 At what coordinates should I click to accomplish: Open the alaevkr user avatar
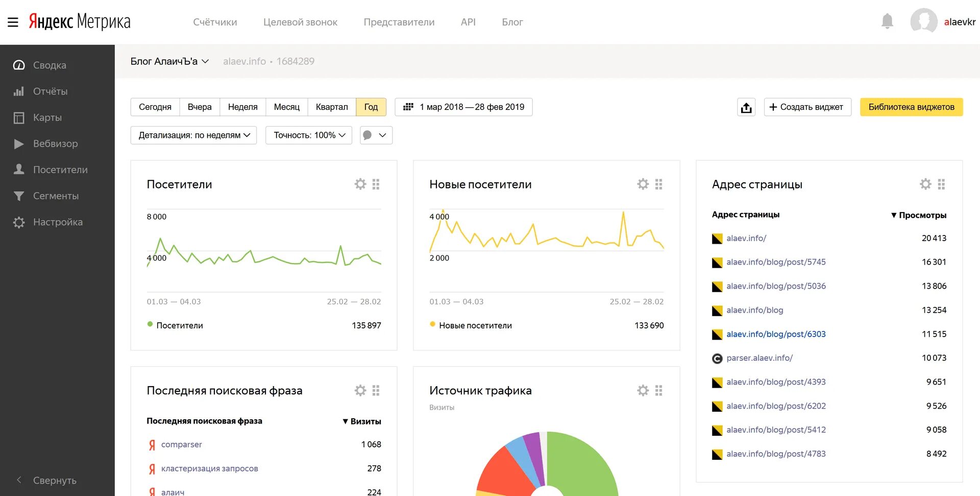coord(923,21)
